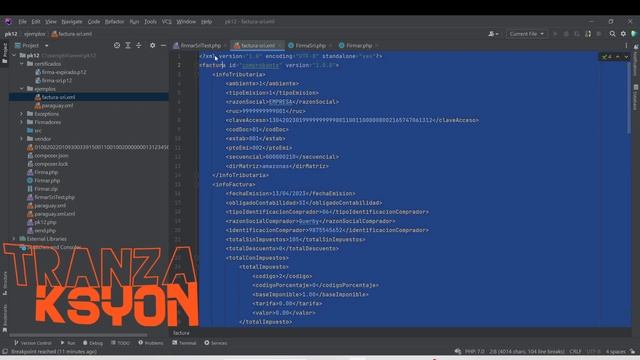Open the Refactor menu
The image size is (640, 360).
[x=114, y=22]
